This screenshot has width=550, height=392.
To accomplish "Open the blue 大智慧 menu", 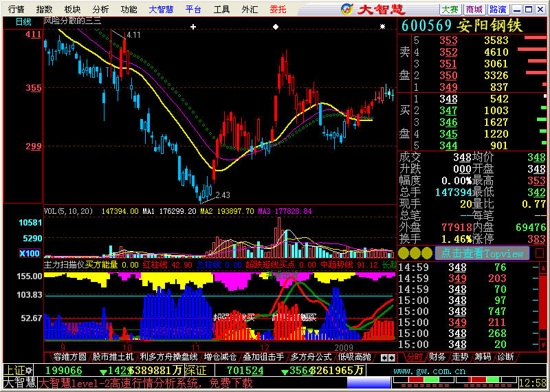I will coord(161,9).
